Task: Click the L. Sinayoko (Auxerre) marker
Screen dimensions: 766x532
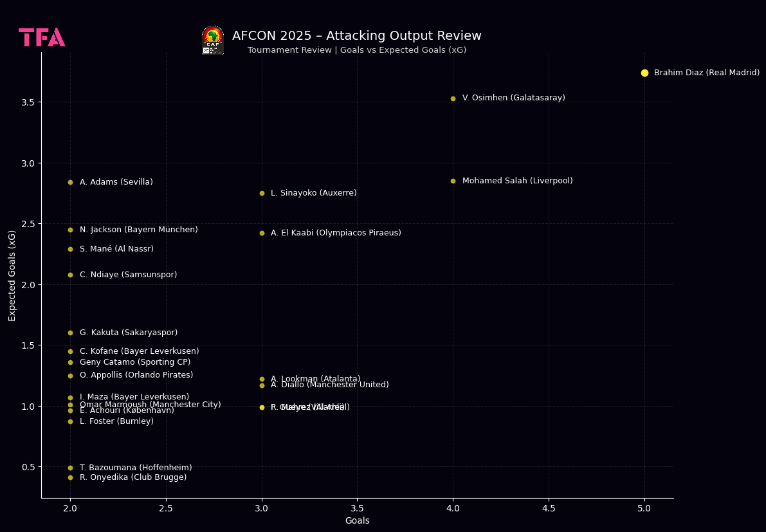Action: pyautogui.click(x=262, y=193)
